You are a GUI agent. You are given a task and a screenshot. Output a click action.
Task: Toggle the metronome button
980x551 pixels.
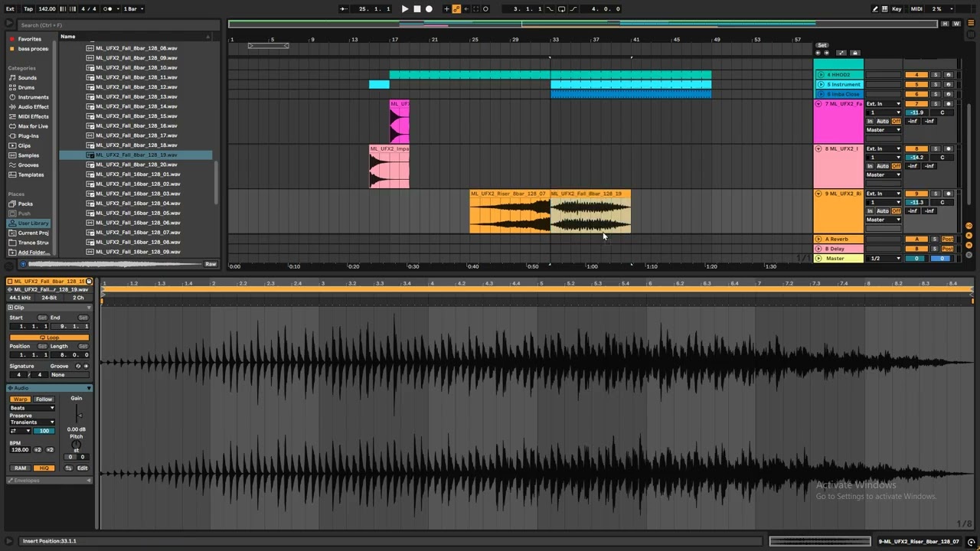pyautogui.click(x=110, y=9)
